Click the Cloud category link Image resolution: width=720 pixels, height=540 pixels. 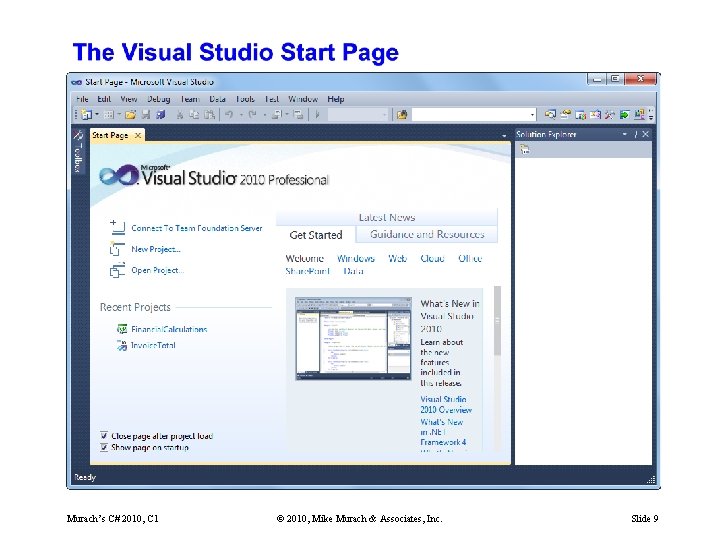point(432,258)
